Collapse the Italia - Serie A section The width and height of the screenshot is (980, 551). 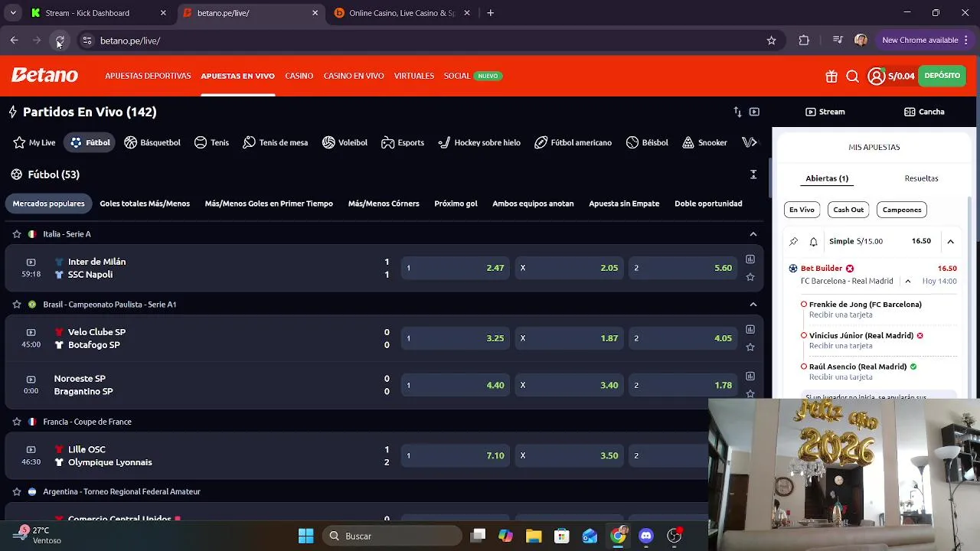[x=753, y=234]
